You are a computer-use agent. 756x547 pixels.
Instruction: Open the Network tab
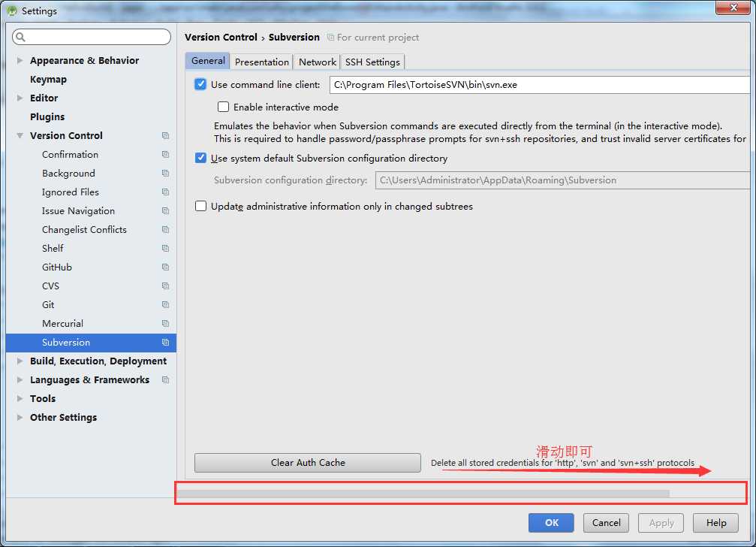(x=318, y=62)
